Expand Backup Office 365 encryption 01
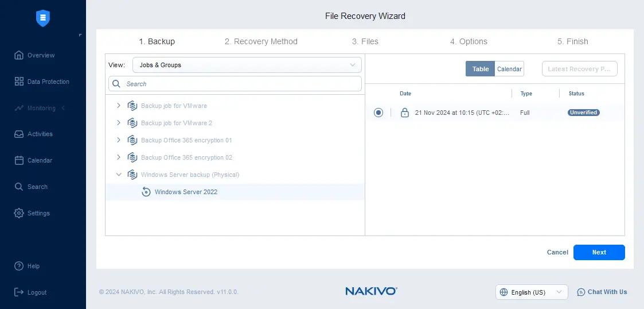This screenshot has width=644, height=309. 118,140
